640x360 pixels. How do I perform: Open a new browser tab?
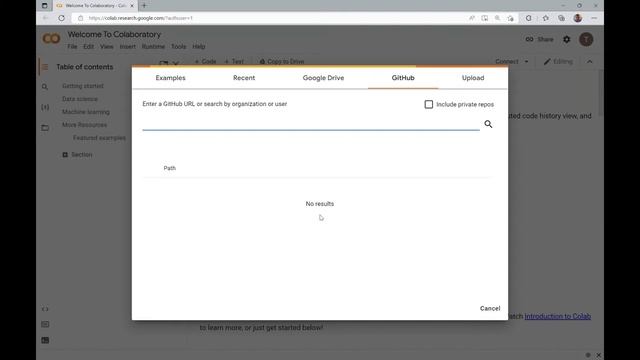coord(144,6)
